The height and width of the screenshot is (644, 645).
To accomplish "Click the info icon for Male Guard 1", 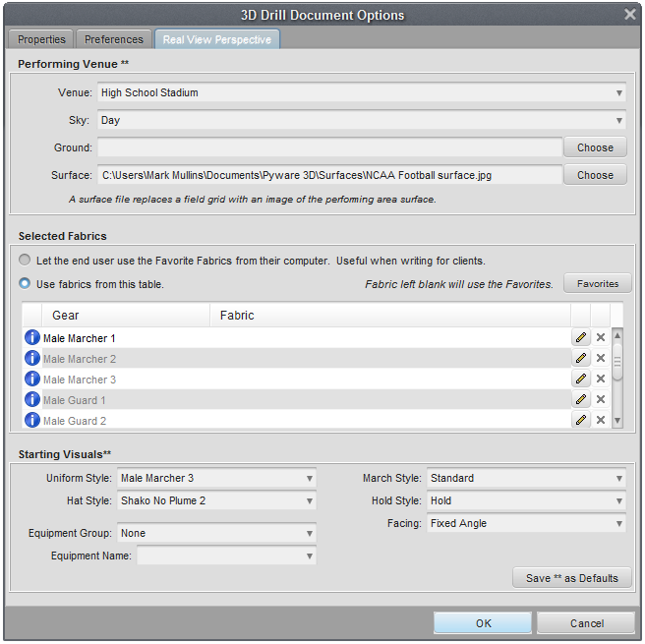I will point(31,400).
